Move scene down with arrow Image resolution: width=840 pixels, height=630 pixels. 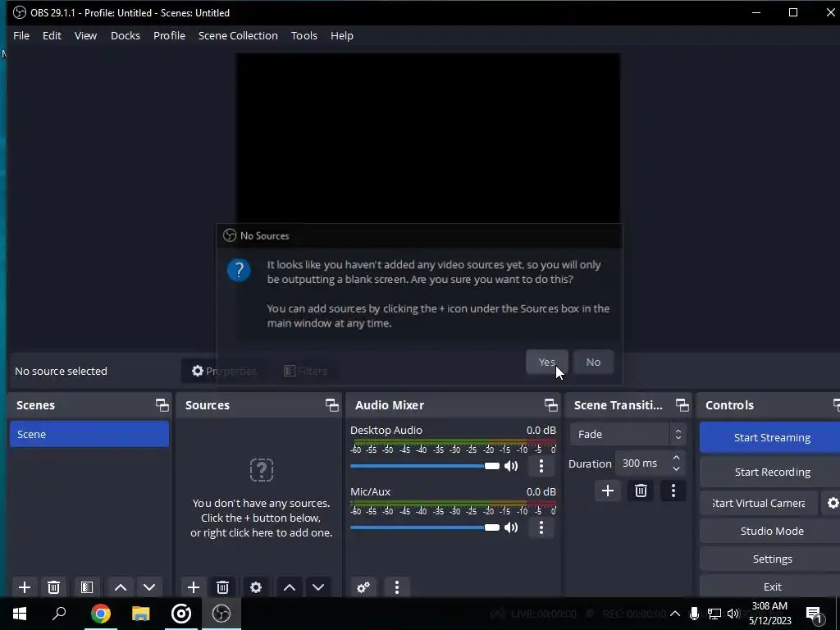coord(149,587)
